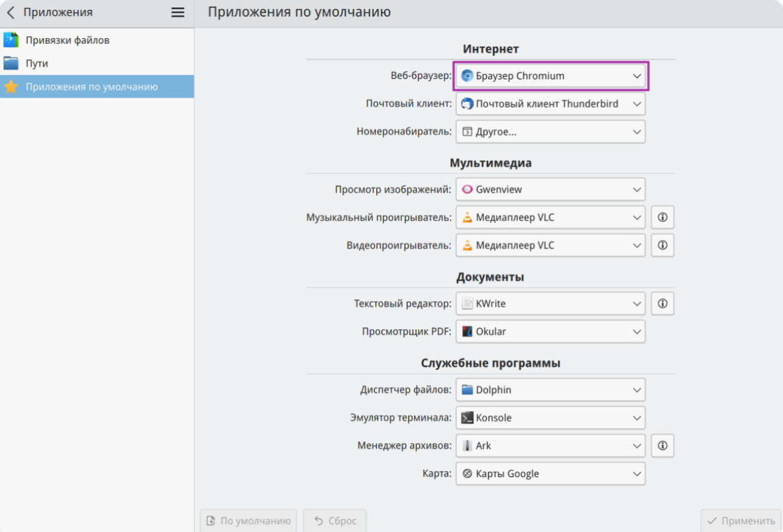The image size is (783, 532).
Task: Expand the Gwenview image viewer dropdown
Action: (x=550, y=189)
